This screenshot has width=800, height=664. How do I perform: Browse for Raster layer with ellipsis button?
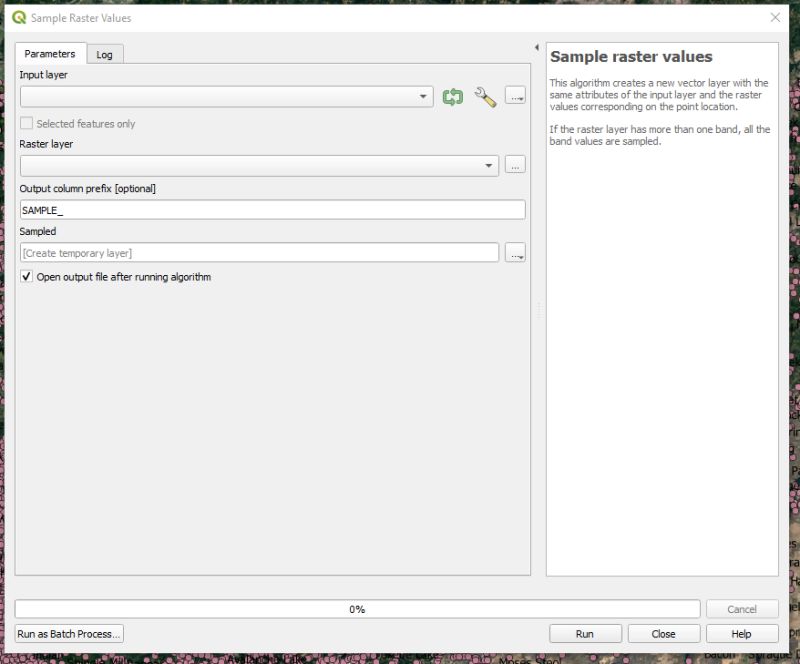[x=515, y=165]
